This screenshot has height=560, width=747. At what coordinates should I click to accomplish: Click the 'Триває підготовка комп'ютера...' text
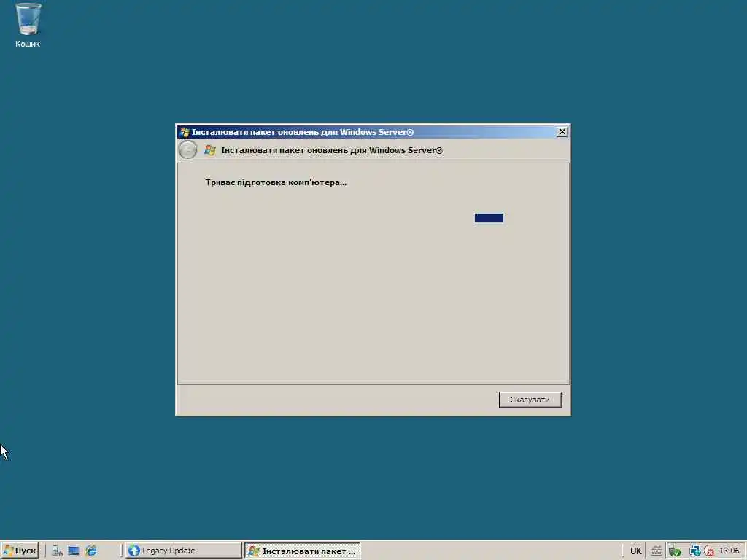[x=276, y=182]
